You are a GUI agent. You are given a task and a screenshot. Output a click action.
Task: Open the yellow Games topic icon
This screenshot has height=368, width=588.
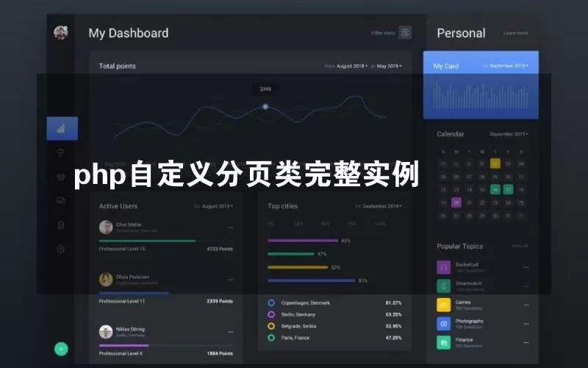coord(444,305)
